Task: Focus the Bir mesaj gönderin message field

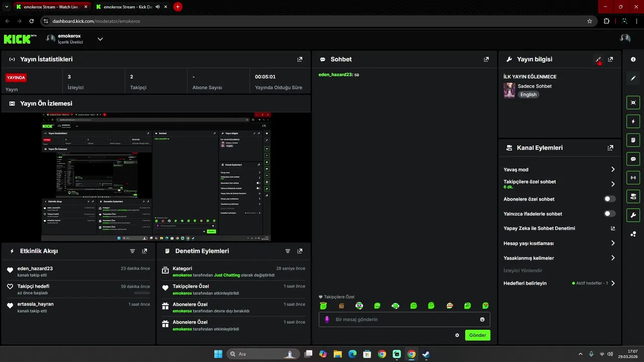Action: click(x=405, y=319)
